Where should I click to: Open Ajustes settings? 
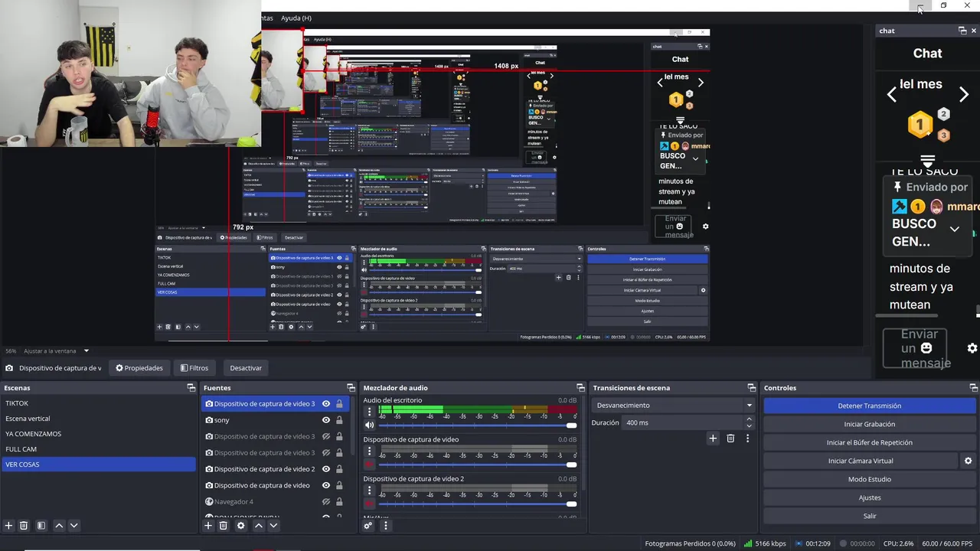(870, 497)
